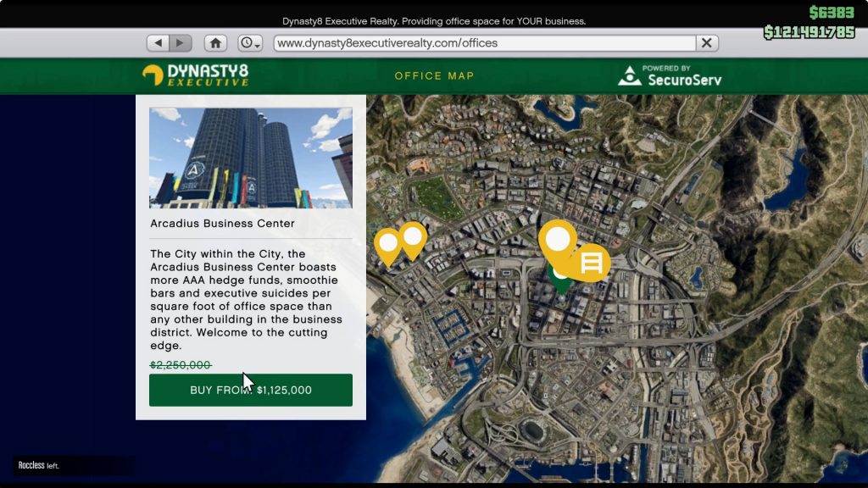Go back with the browser back arrow
Screen dimensions: 868x488
(x=159, y=42)
